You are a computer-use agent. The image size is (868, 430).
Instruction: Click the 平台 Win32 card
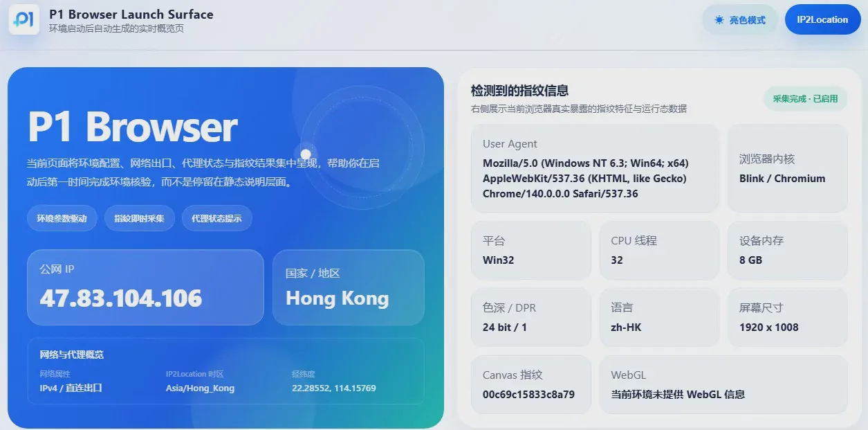click(x=531, y=251)
